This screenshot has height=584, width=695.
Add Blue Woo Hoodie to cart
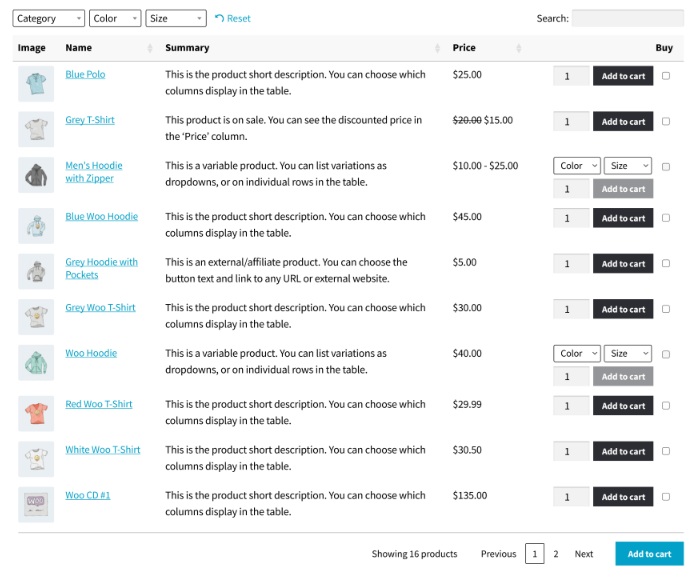(x=623, y=218)
